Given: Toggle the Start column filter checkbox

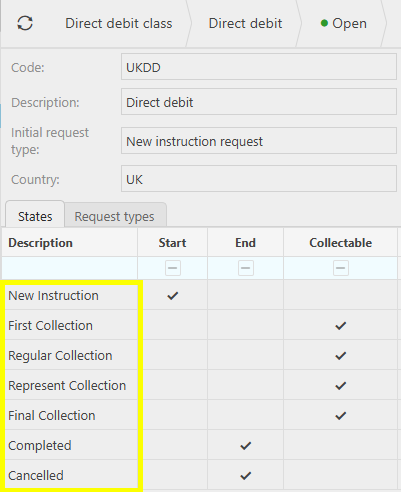Looking at the screenshot, I should (x=173, y=268).
